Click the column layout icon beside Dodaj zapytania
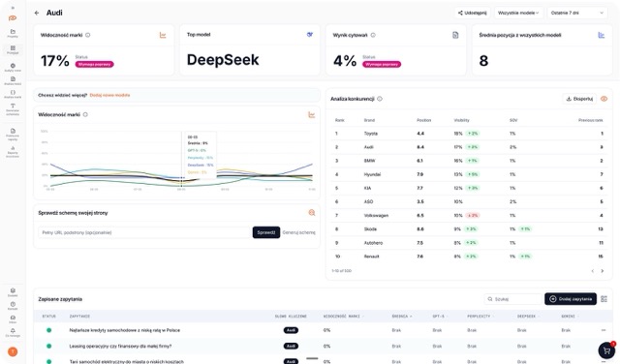The height and width of the screenshot is (364, 620). click(x=604, y=299)
